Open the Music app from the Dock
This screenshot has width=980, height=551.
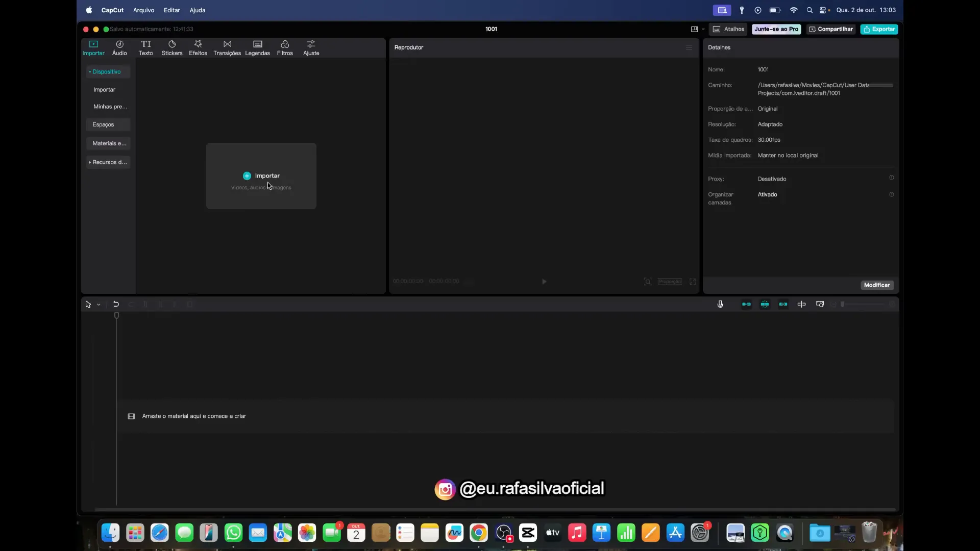tap(577, 533)
